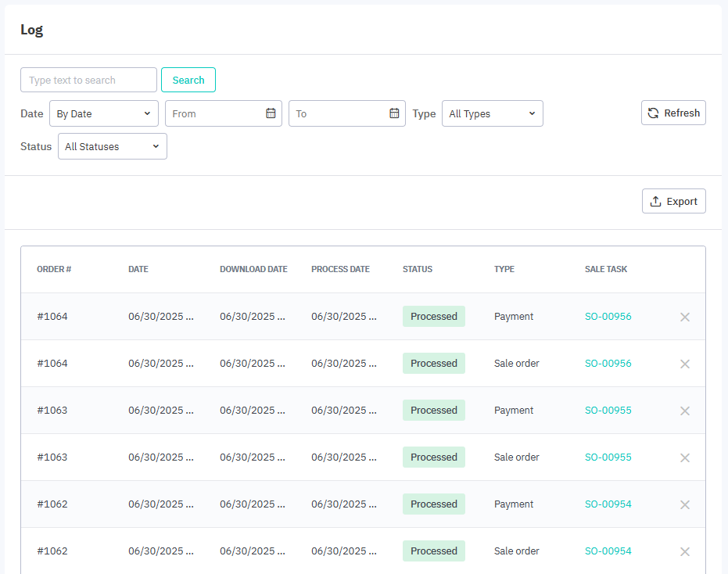Open the By Date dropdown

103,113
